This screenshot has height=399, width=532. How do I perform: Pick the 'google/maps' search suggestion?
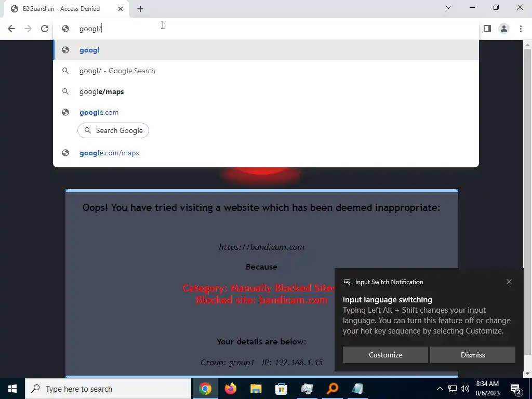(266, 91)
